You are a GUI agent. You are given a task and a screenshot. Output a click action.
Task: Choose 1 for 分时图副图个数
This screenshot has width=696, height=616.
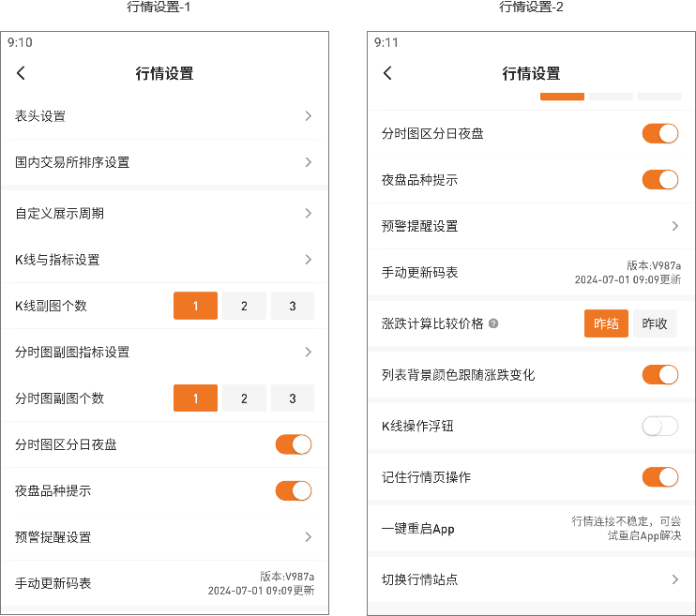(x=195, y=398)
